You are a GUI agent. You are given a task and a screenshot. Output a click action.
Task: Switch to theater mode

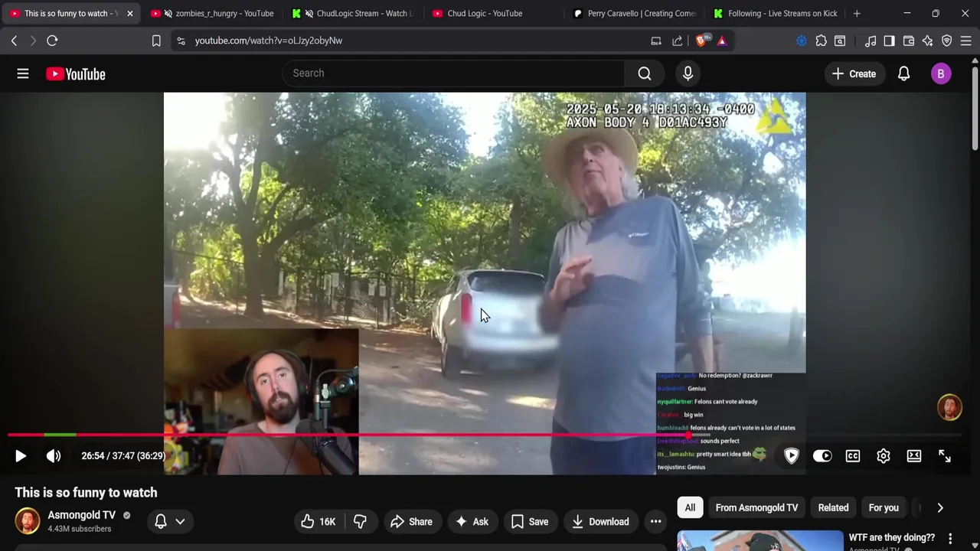(914, 456)
